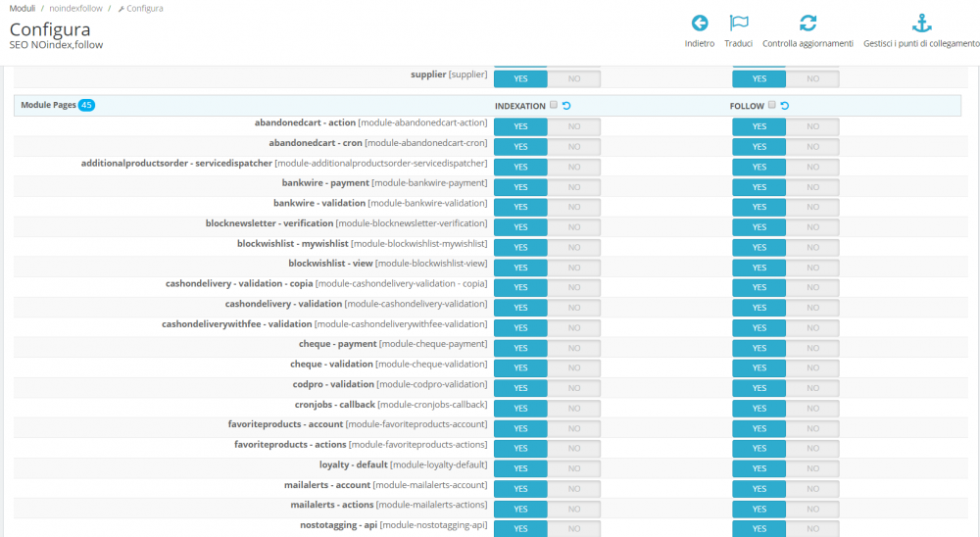Set mailalerts - account follow to NO
This screenshot has height=537, width=980.
point(812,489)
